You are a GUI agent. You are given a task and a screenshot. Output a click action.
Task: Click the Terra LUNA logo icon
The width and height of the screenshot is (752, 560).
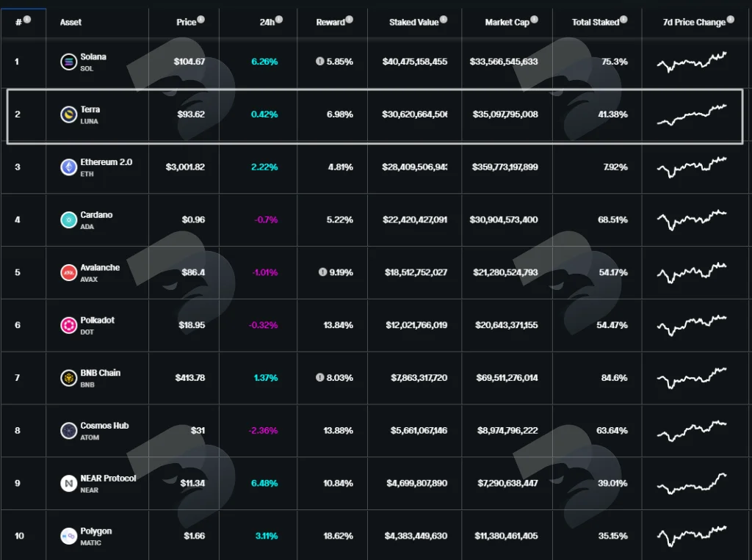(x=68, y=114)
